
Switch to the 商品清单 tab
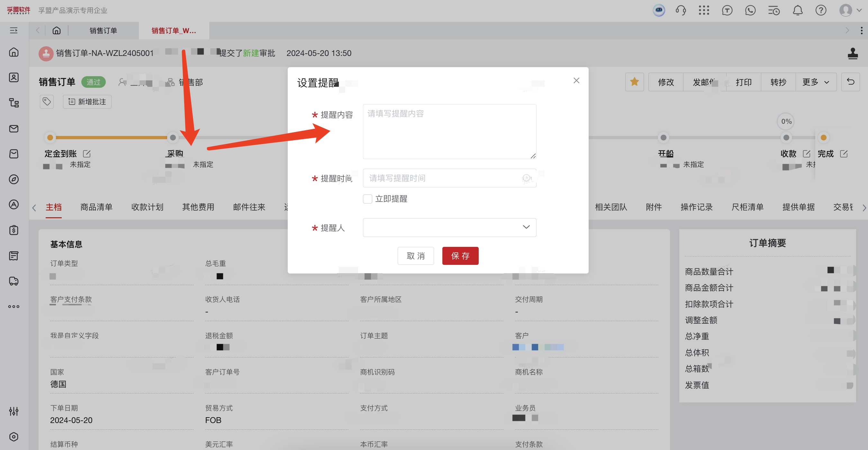tap(96, 207)
